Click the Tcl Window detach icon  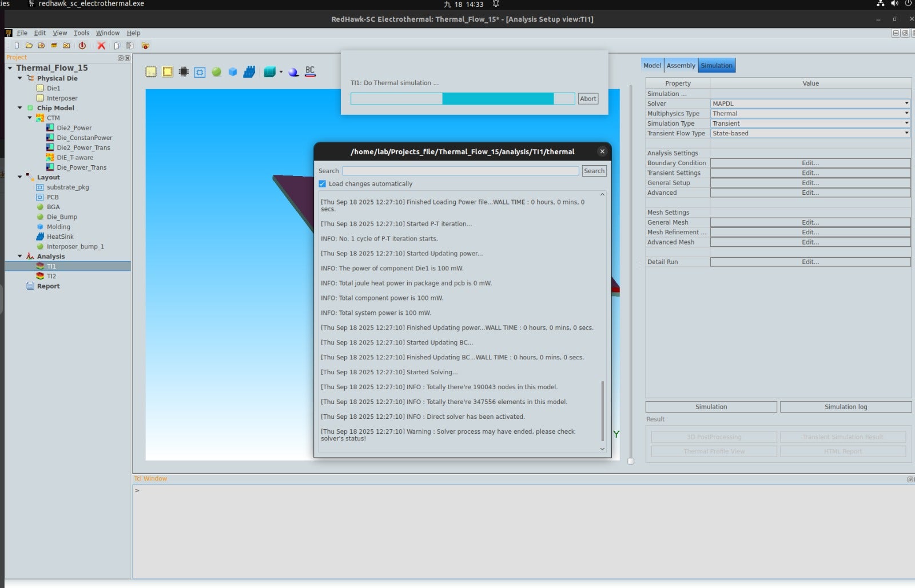point(910,479)
